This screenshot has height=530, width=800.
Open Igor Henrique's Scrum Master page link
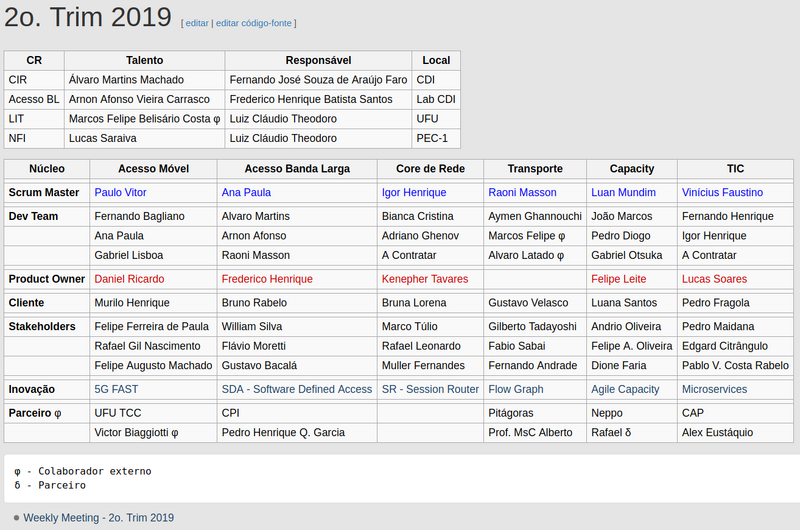click(414, 192)
